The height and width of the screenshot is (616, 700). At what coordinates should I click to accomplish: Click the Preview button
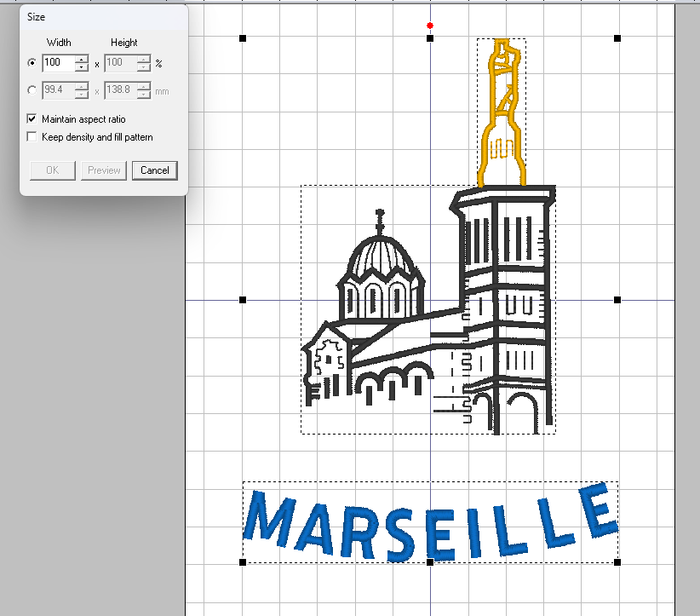point(104,170)
